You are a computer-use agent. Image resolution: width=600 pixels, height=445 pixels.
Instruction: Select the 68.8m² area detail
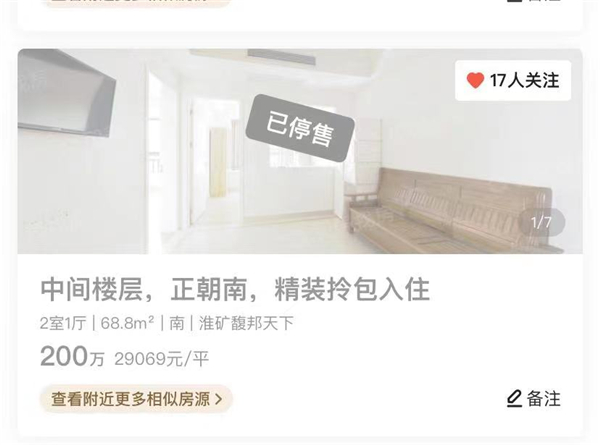coord(127,324)
